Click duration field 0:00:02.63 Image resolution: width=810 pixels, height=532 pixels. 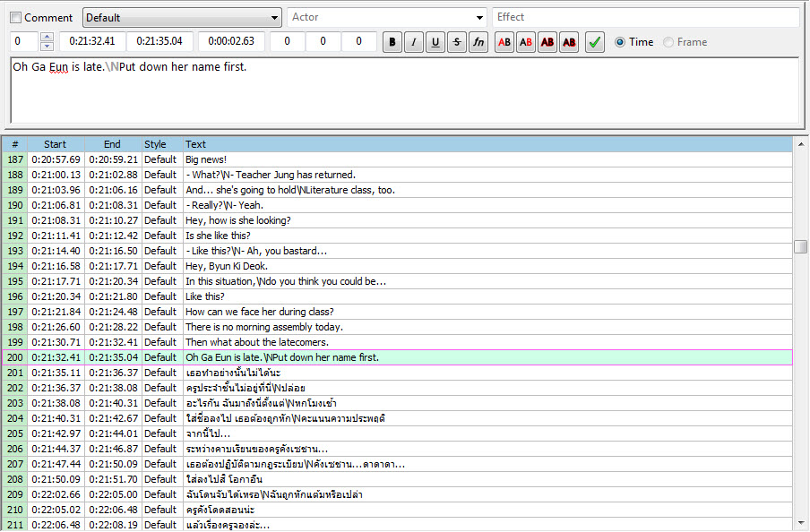pyautogui.click(x=231, y=41)
